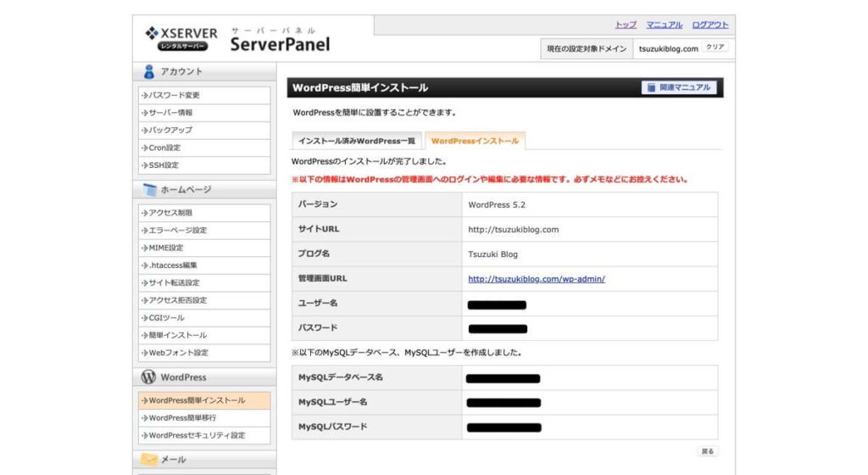Open サイト転送設定 in sidebar
The image size is (868, 475).
pos(204,282)
